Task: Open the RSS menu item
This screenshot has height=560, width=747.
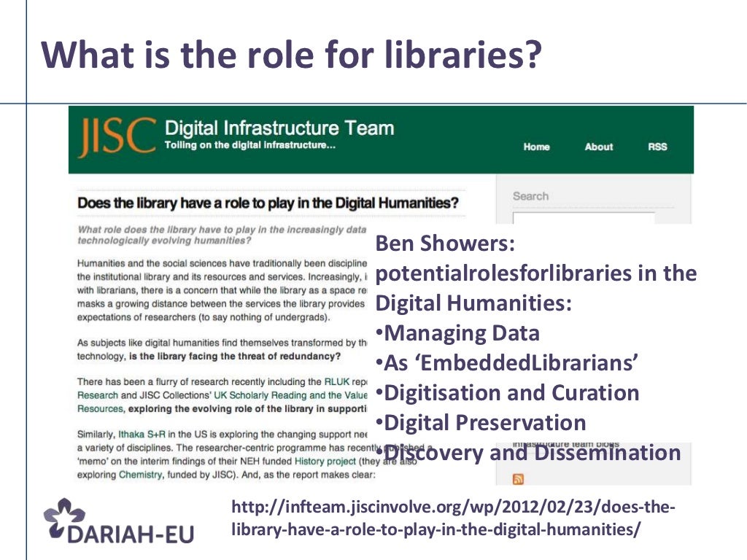Action: click(x=657, y=147)
